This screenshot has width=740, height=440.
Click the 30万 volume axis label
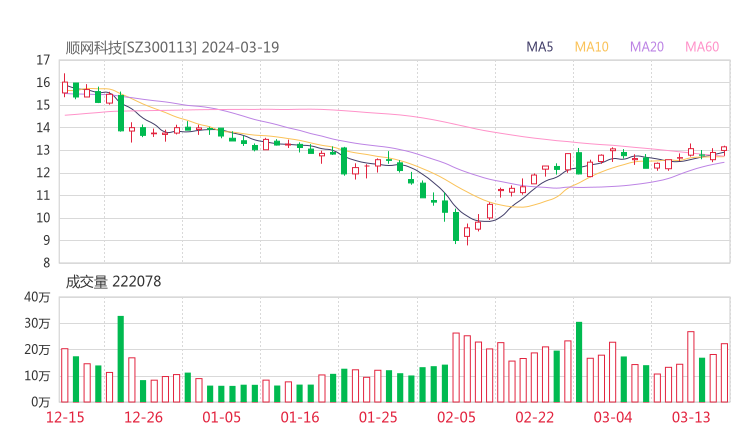[37, 324]
